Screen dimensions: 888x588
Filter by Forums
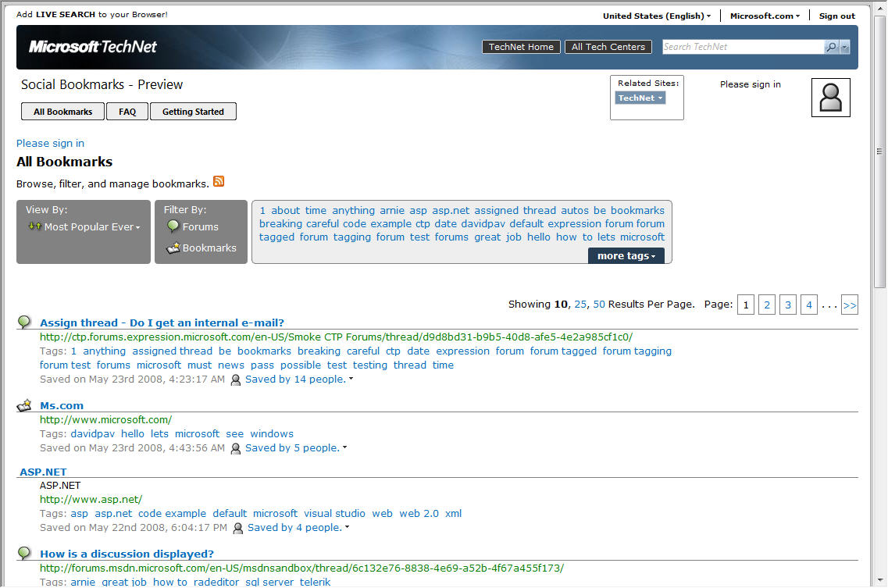[x=201, y=226]
